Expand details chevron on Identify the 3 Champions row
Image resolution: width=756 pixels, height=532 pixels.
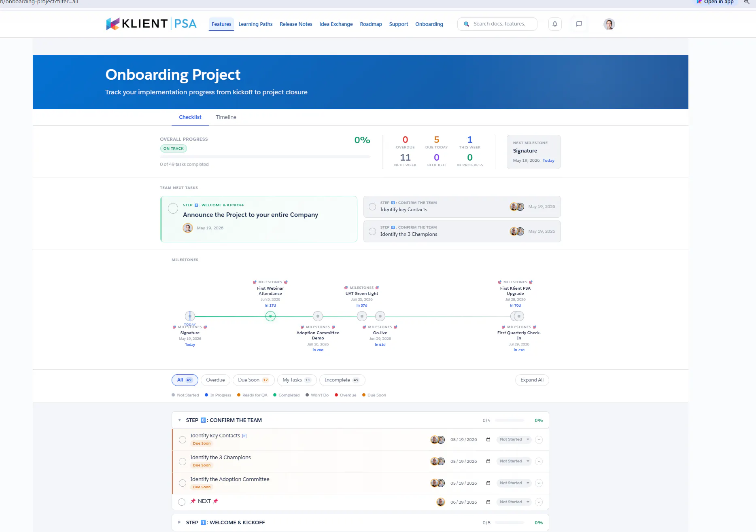coord(539,461)
